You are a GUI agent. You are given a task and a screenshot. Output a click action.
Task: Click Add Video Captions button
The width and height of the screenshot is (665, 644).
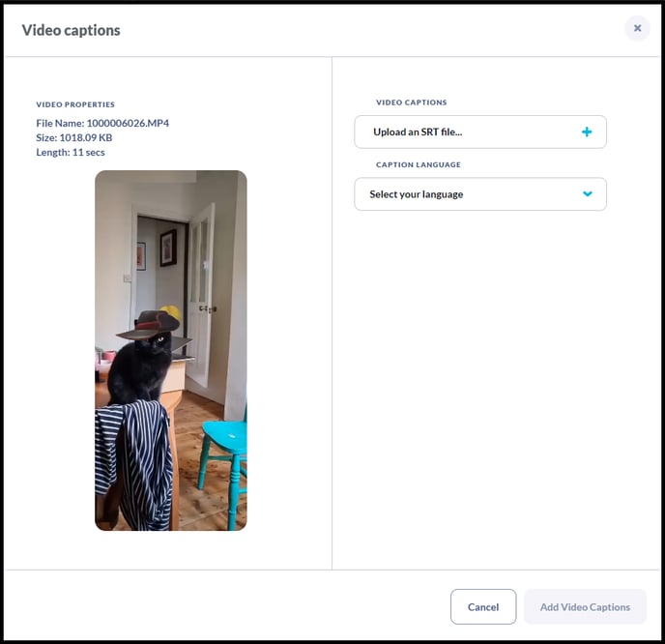click(585, 606)
